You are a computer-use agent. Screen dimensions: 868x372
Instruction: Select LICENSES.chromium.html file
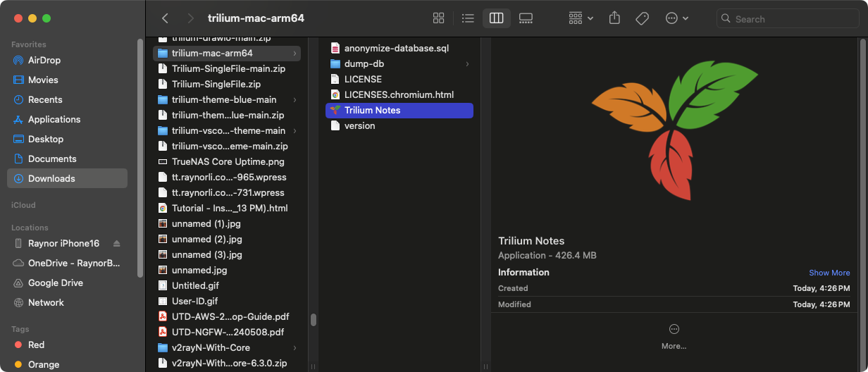point(399,94)
